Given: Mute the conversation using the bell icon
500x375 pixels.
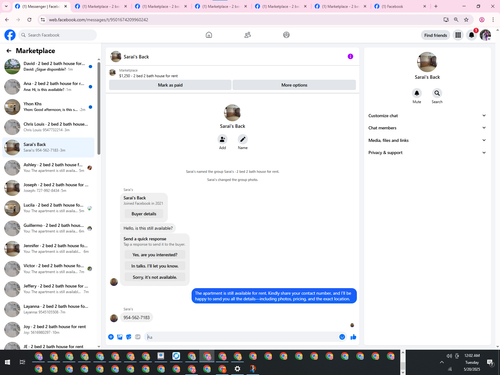Looking at the screenshot, I should [x=417, y=93].
